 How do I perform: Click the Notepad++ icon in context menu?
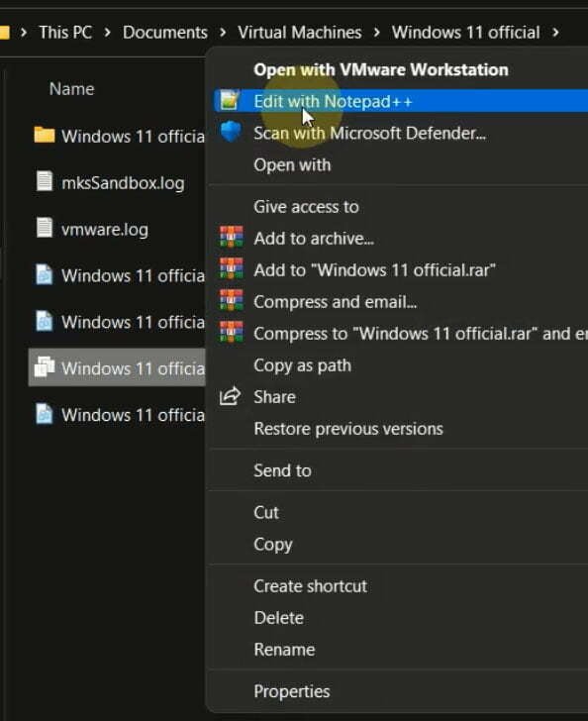point(229,101)
